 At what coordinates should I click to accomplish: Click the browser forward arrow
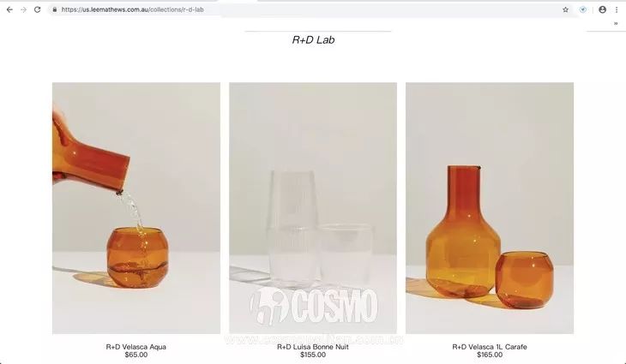(23, 9)
